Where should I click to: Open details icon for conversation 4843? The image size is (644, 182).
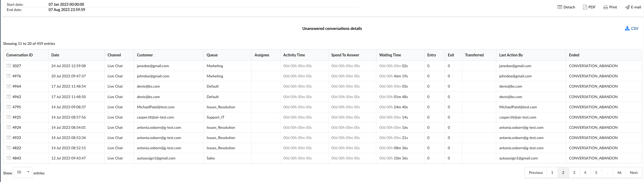tap(9, 158)
